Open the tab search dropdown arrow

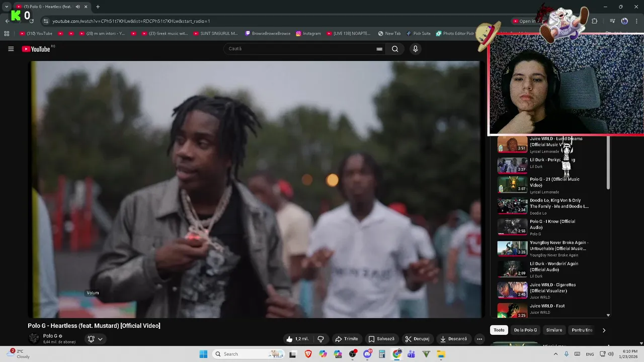(x=7, y=7)
